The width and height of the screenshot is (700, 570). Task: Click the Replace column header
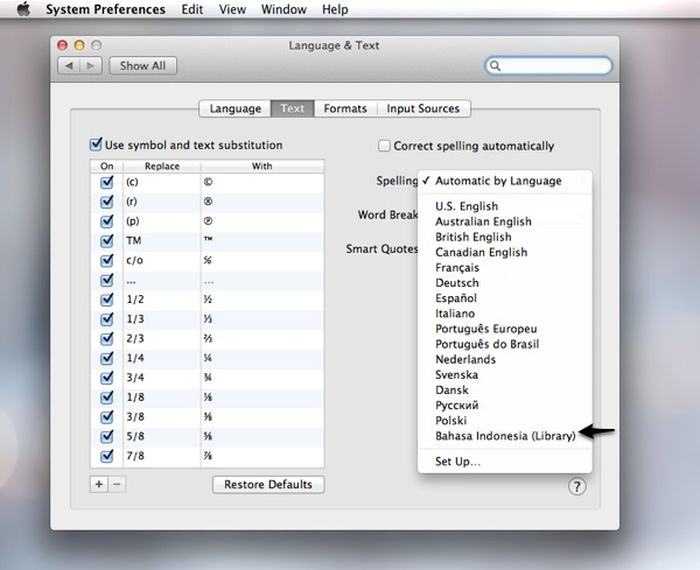162,166
